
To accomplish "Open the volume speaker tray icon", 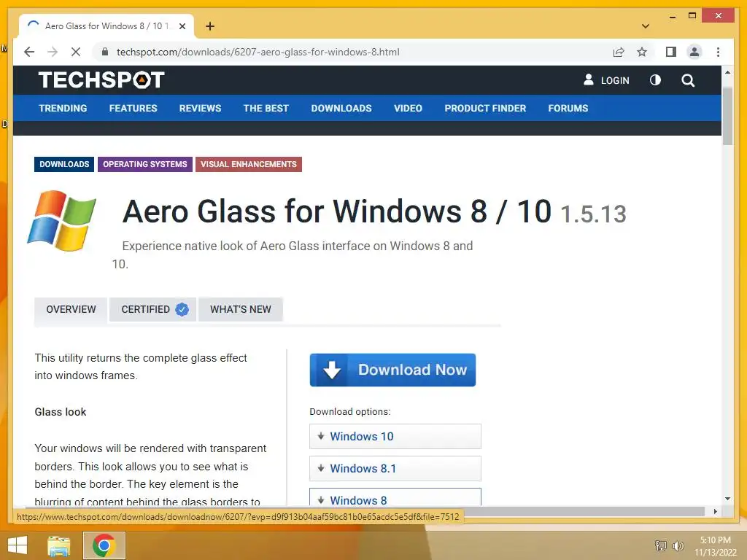I will [678, 545].
